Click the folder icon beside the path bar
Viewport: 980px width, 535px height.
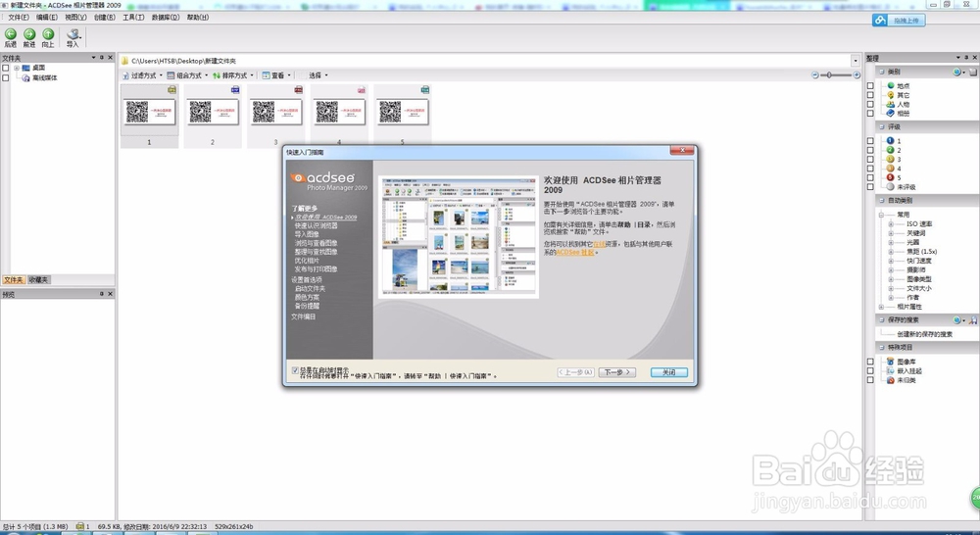click(x=125, y=61)
